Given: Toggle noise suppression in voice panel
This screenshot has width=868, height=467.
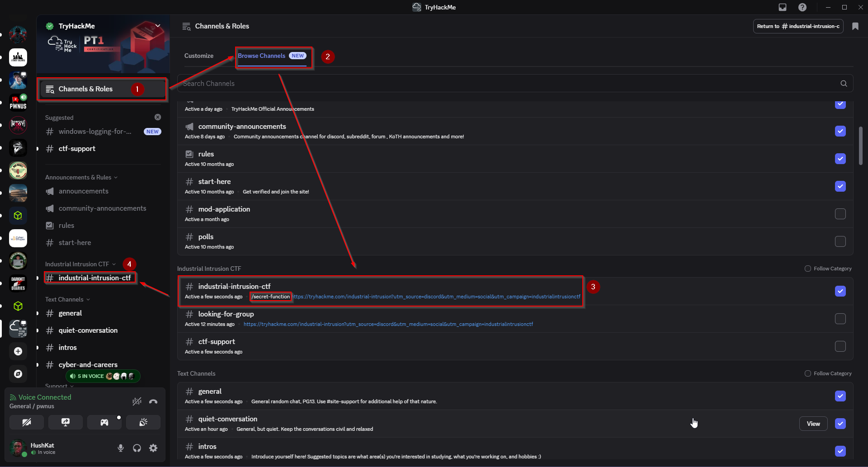Looking at the screenshot, I should 137,401.
